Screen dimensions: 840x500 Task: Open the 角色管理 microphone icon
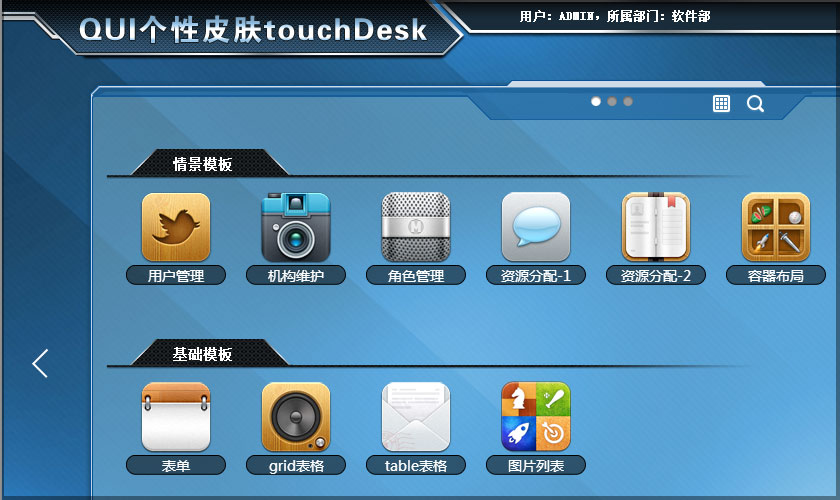tap(416, 227)
